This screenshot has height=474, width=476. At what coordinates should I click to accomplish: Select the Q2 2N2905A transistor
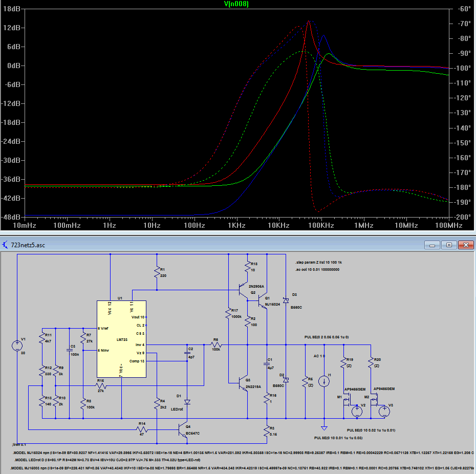(x=244, y=290)
